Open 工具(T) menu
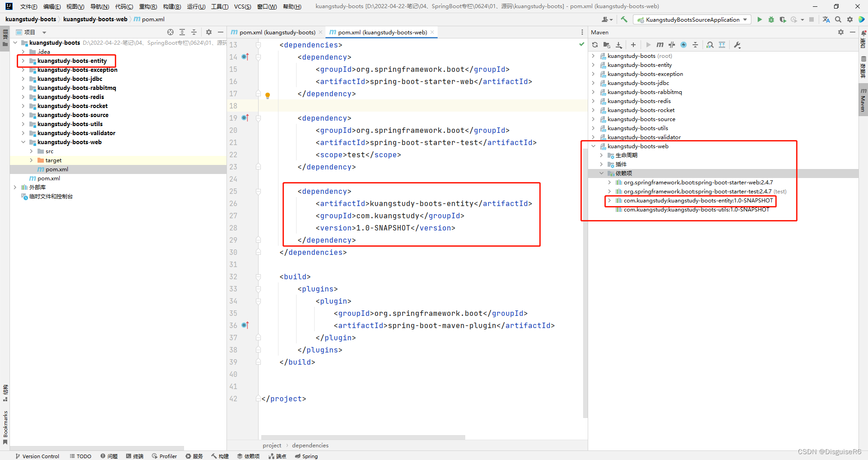 (x=220, y=6)
